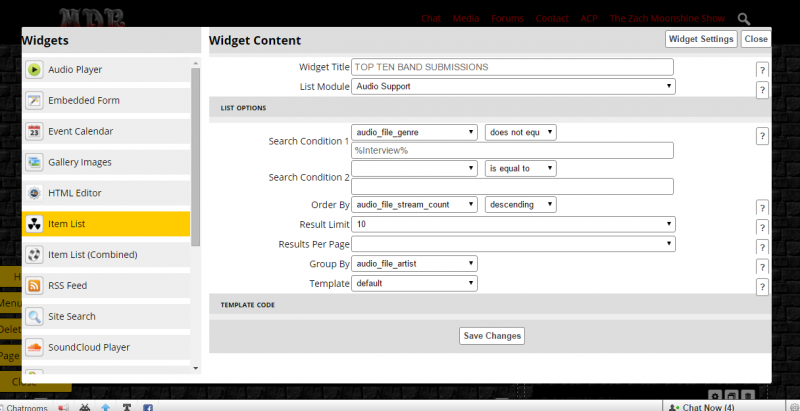Select the RSS Feed widget icon
This screenshot has width=800, height=411.
[x=34, y=286]
